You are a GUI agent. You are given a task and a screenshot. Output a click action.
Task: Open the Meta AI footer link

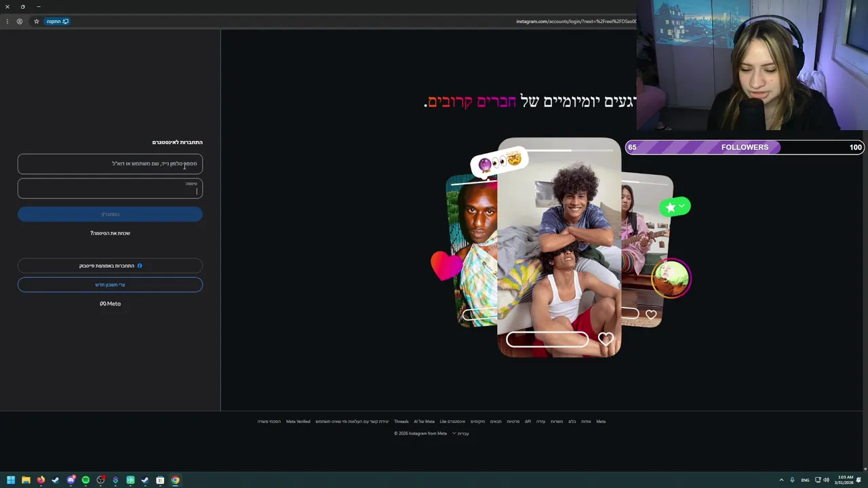(424, 422)
